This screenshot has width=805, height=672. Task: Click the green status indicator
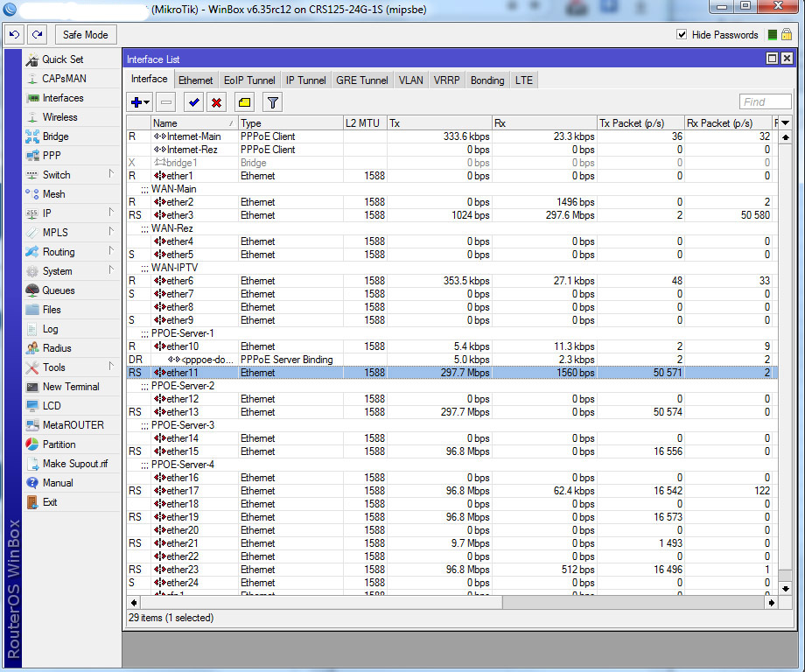[772, 34]
